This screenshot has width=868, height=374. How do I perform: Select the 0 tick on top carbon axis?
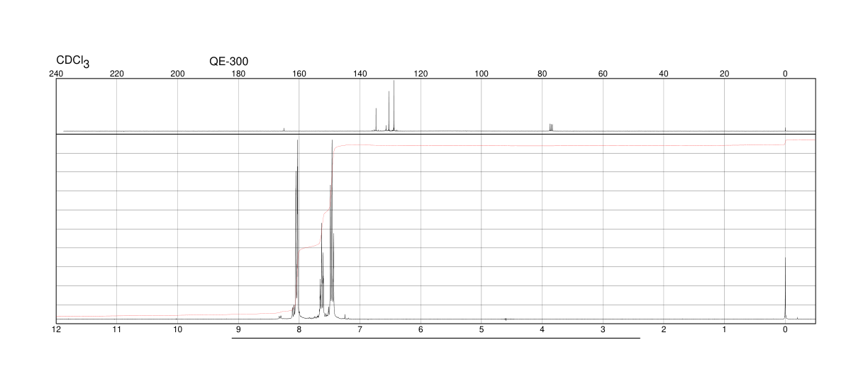tap(785, 74)
